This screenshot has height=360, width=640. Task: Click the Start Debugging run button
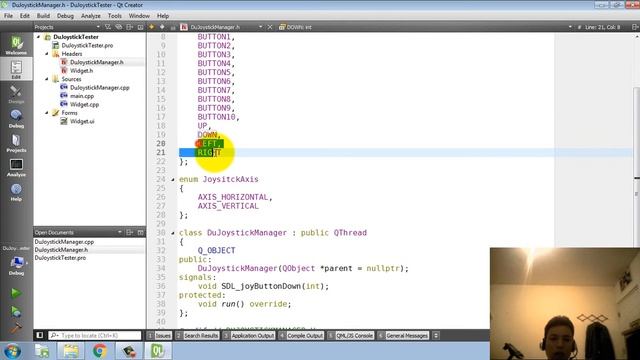click(x=16, y=311)
